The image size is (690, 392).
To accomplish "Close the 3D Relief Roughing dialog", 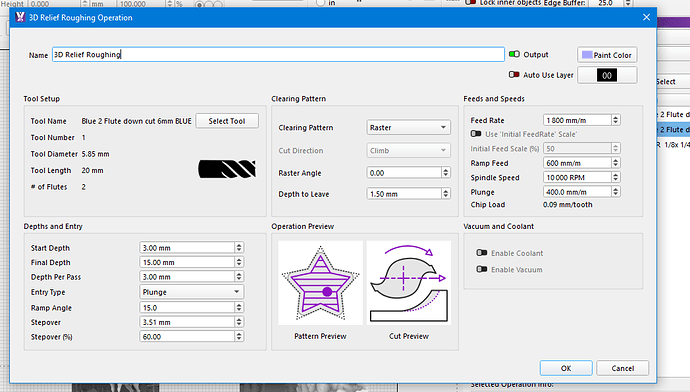I will pyautogui.click(x=646, y=17).
